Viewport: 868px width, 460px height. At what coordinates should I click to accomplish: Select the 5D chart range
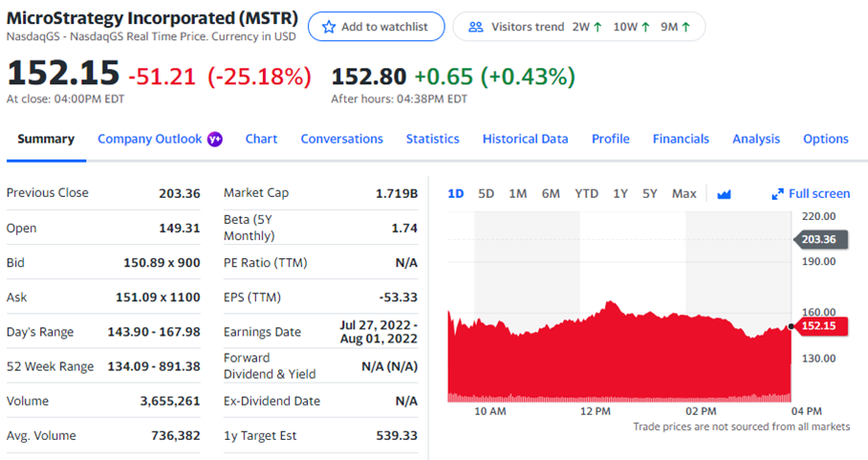pyautogui.click(x=486, y=194)
